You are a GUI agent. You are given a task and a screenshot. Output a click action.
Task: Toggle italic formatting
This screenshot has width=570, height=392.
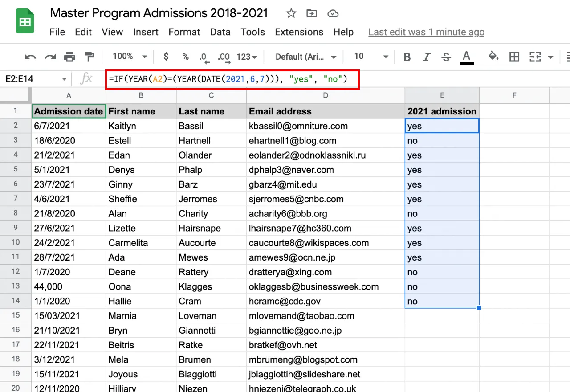point(427,57)
